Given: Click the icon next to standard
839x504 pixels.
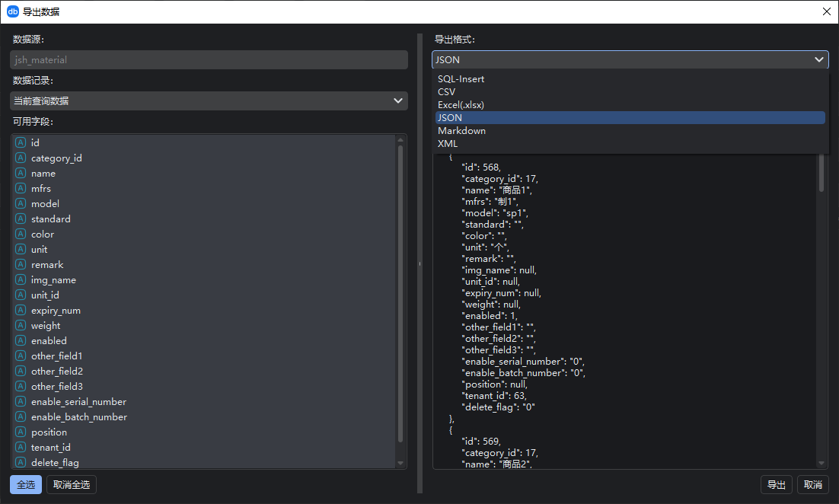Looking at the screenshot, I should coord(21,219).
